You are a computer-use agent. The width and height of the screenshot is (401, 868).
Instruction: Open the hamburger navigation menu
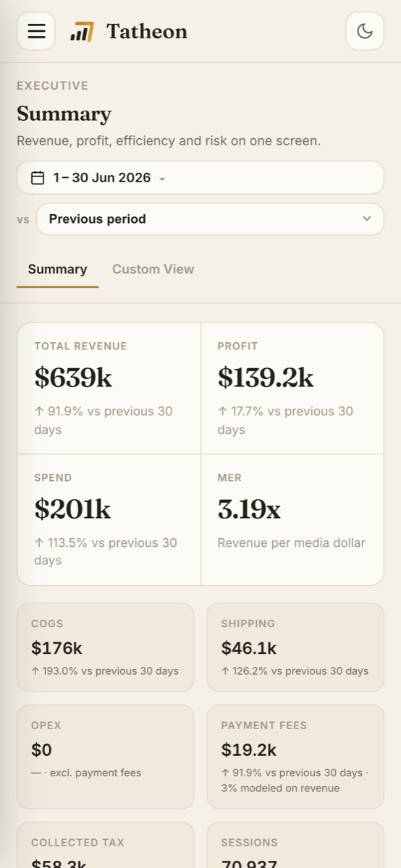(x=36, y=31)
